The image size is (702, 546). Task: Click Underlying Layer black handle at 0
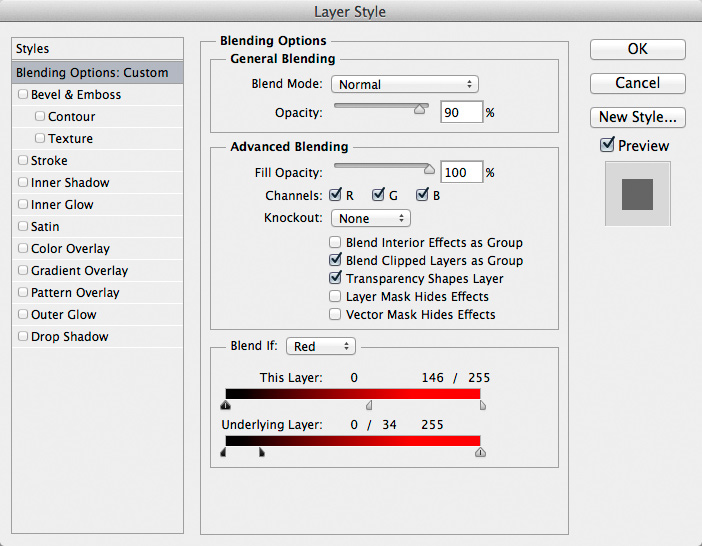(223, 452)
